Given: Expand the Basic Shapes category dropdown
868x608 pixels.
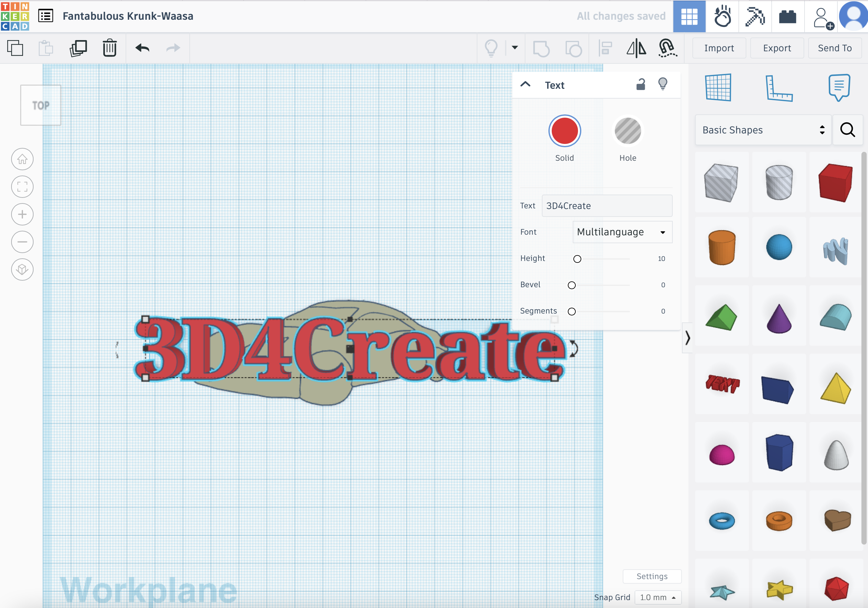Looking at the screenshot, I should [x=762, y=130].
